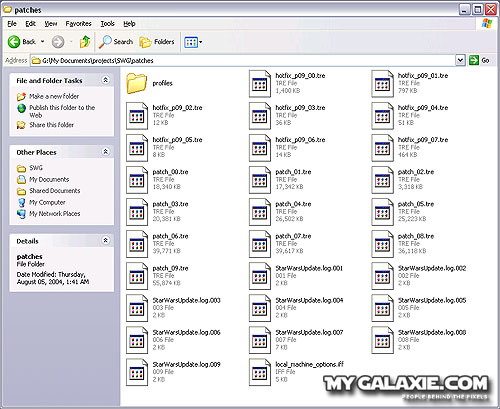Select the profiles folder icon

pos(137,83)
